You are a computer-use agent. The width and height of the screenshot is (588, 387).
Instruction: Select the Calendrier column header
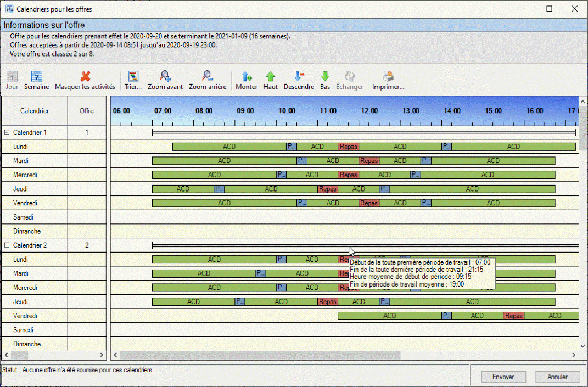pyautogui.click(x=34, y=111)
